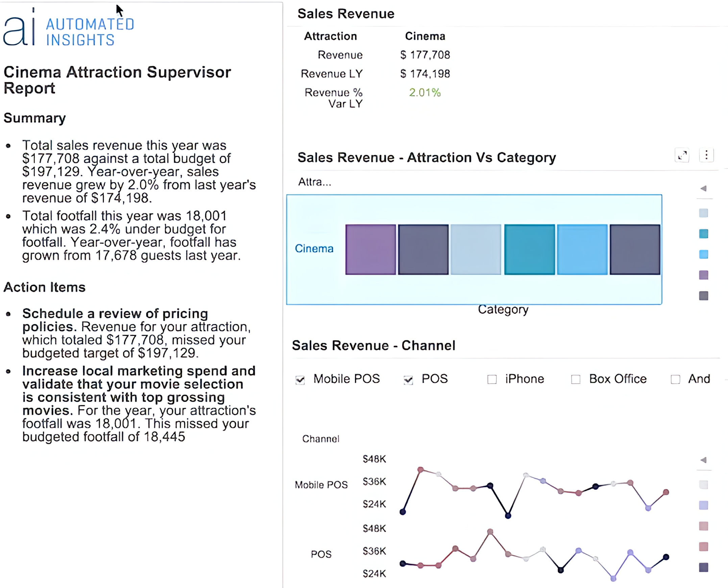Screen dimensions: 728x588
Task: Uncheck the POS channel checkbox
Action: pos(408,380)
